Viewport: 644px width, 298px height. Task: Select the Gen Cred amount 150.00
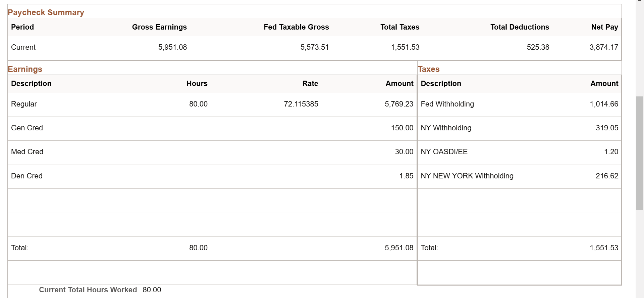coord(402,128)
